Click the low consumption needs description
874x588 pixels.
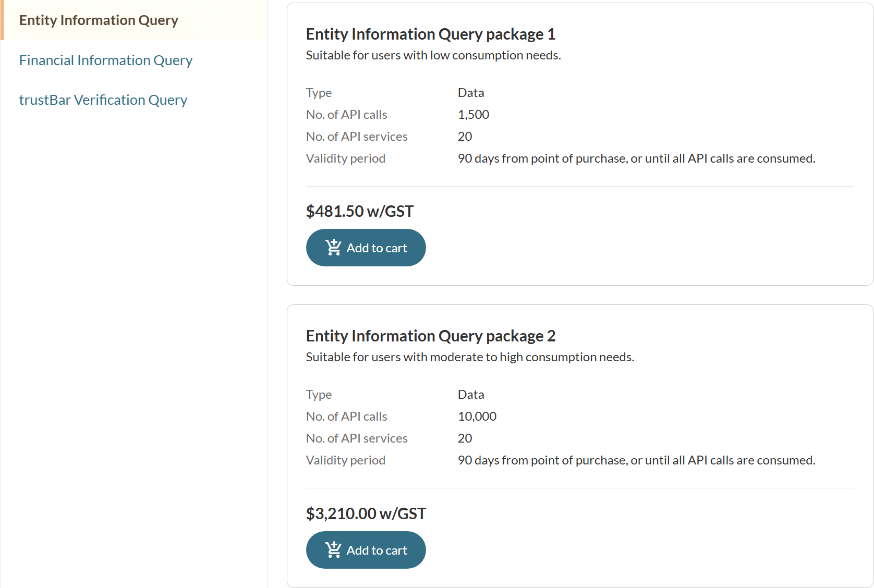tap(433, 55)
